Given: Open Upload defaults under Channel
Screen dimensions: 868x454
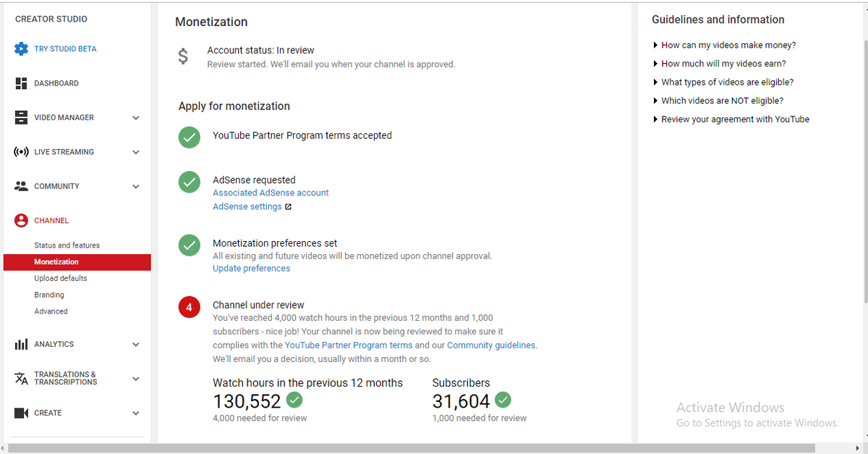Looking at the screenshot, I should click(x=61, y=279).
